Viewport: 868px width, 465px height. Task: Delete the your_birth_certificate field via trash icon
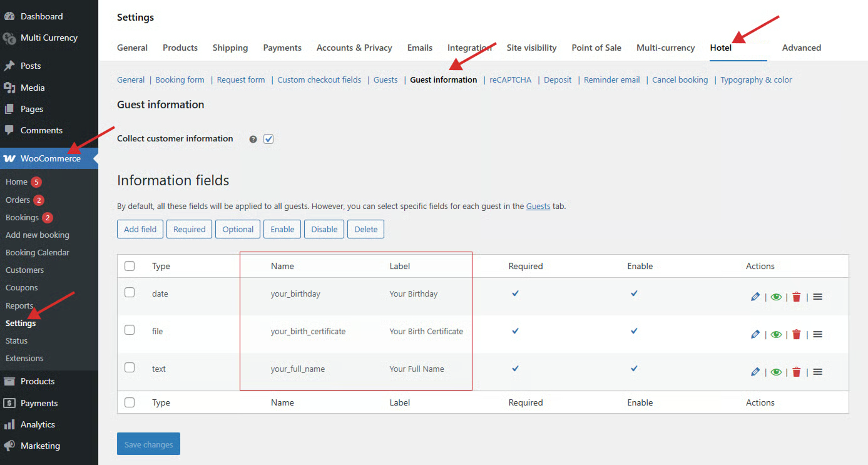coord(796,335)
